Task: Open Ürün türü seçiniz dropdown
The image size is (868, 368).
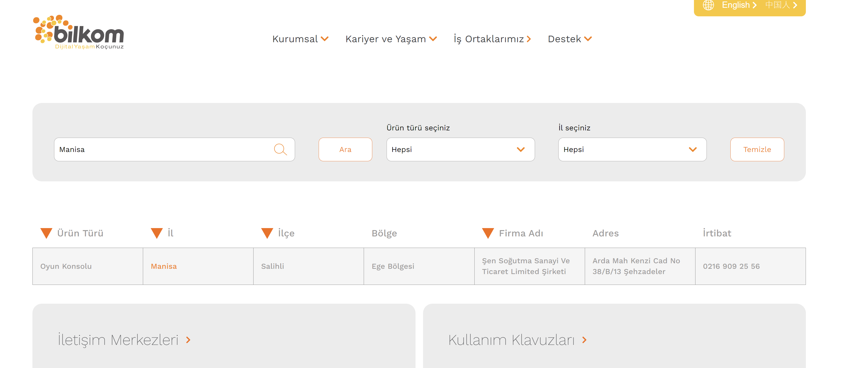Action: pyautogui.click(x=460, y=149)
